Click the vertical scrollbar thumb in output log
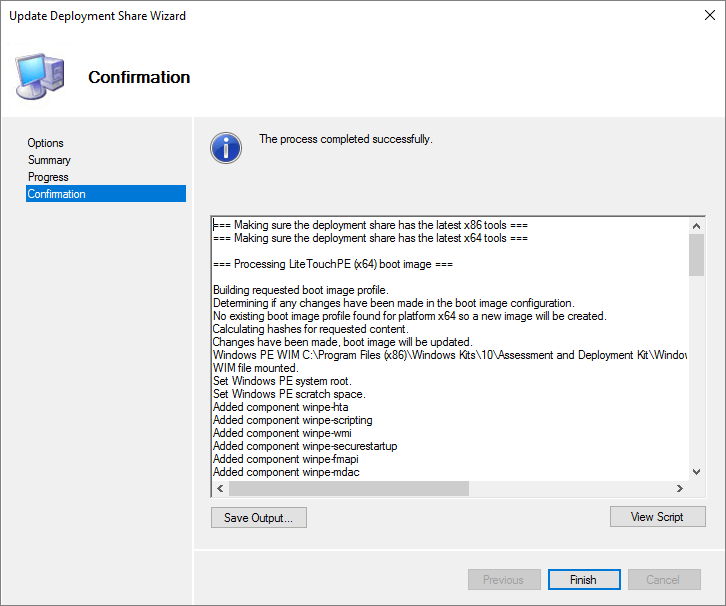This screenshot has width=726, height=606. tap(696, 255)
